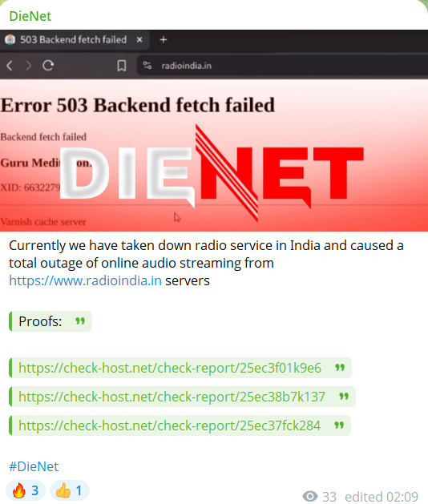Open check-report link ending 25ec38b7k137
This screenshot has height=504, width=428.
point(172,397)
